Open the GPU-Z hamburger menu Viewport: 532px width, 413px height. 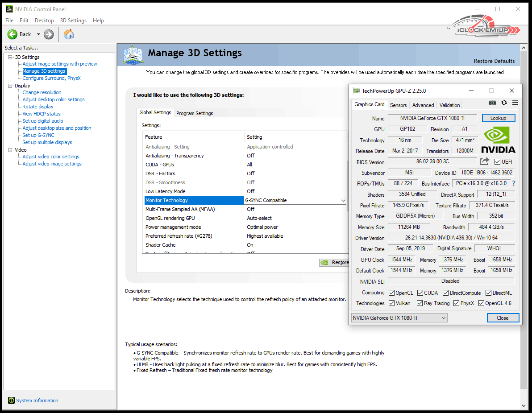click(x=515, y=103)
